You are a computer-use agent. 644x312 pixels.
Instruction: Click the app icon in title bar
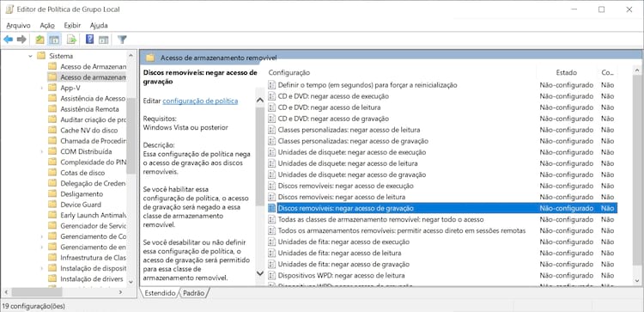(9, 9)
